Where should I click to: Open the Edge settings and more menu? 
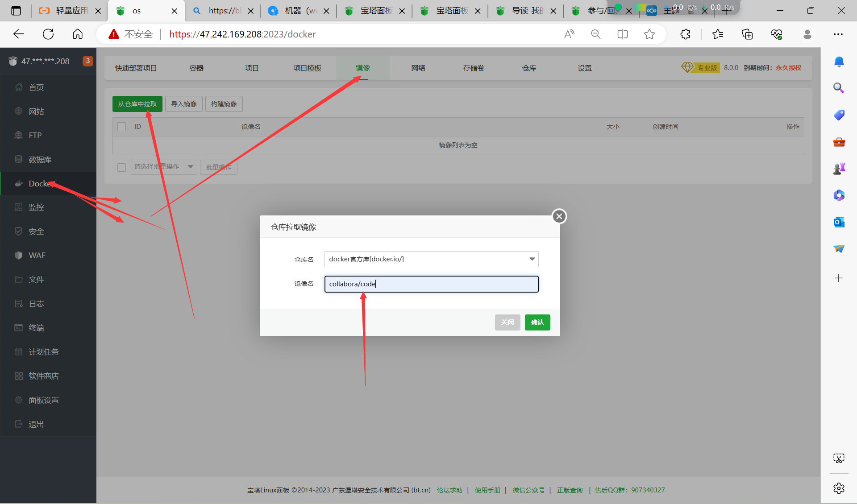[838, 34]
